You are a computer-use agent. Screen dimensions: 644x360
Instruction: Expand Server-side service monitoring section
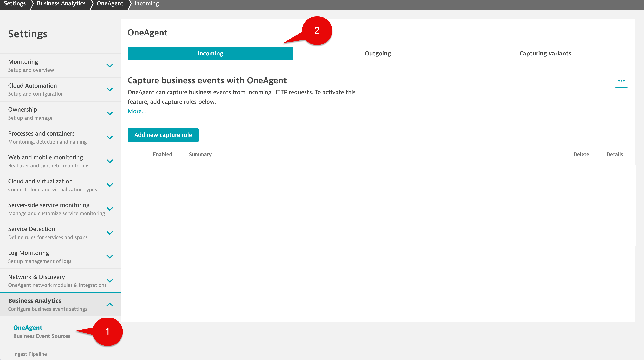click(x=110, y=209)
